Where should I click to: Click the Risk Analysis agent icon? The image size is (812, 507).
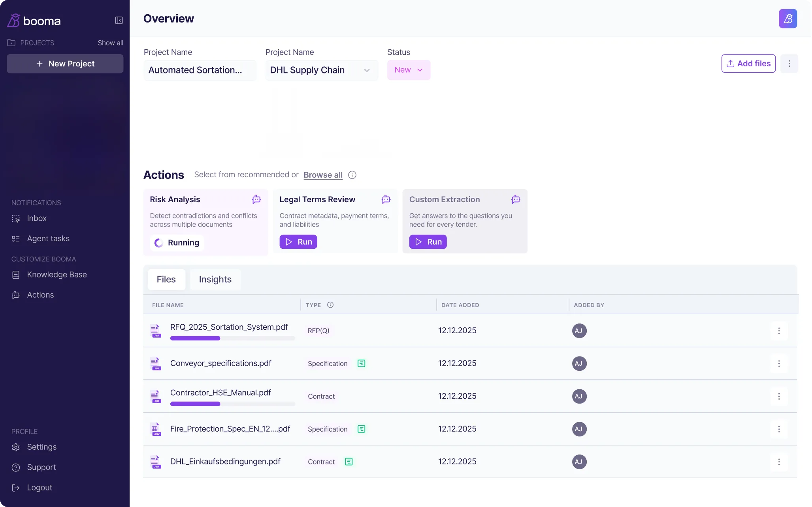pyautogui.click(x=256, y=199)
